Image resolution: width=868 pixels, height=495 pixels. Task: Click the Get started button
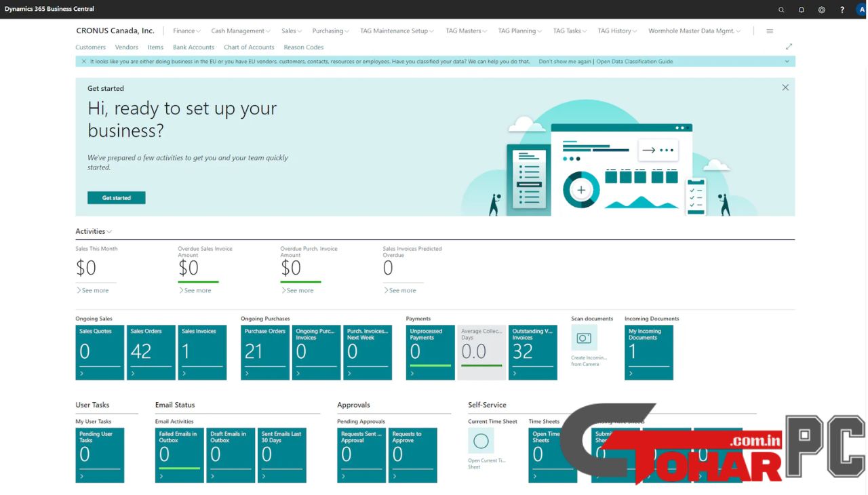117,198
